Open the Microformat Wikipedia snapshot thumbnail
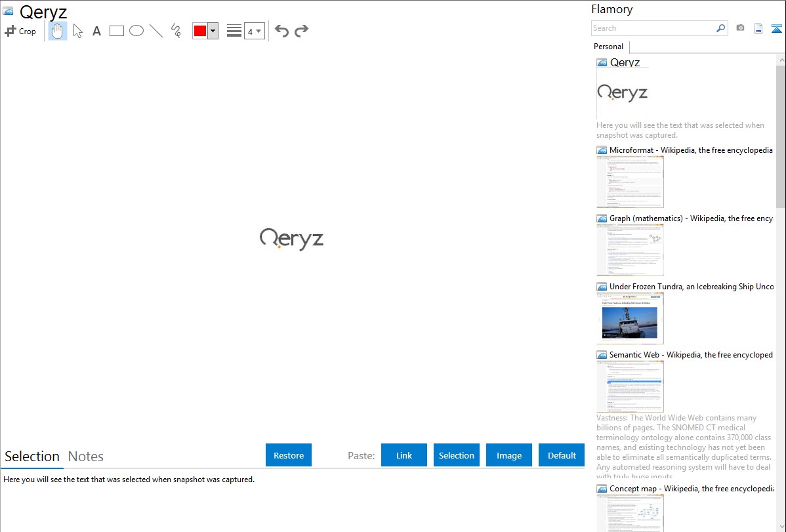This screenshot has width=786, height=532. pos(630,182)
